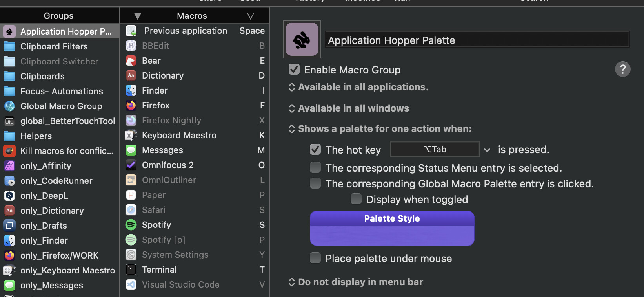Click the only_DeepL icon in Groups
644x297 pixels.
tap(9, 196)
